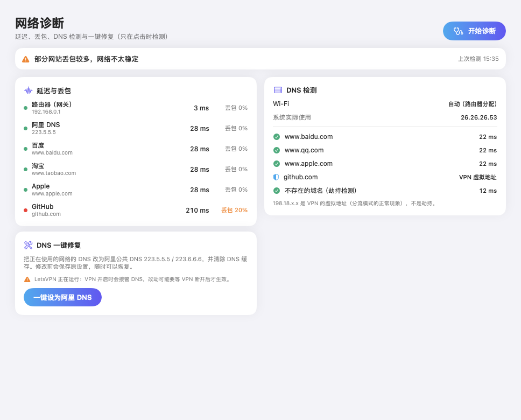
Task: Click the Wi-Fi label in DNS 检测
Action: coord(281,104)
